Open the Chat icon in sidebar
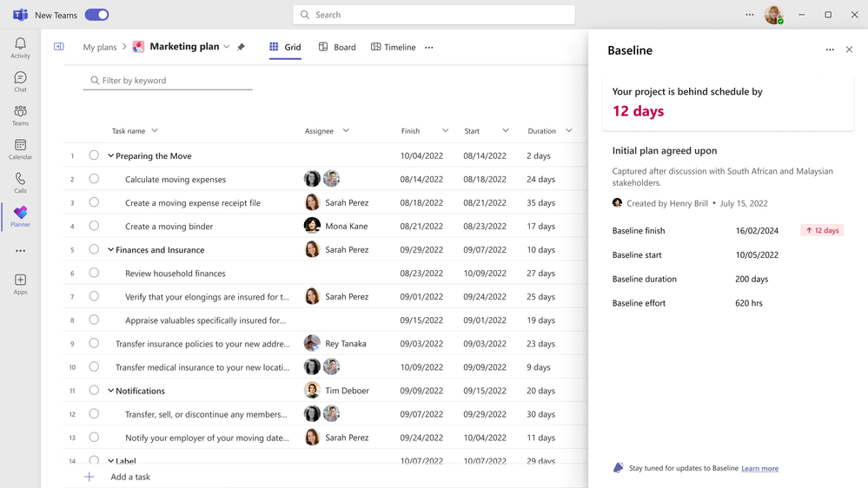Screen dimensions: 868x488 pyautogui.click(x=20, y=82)
